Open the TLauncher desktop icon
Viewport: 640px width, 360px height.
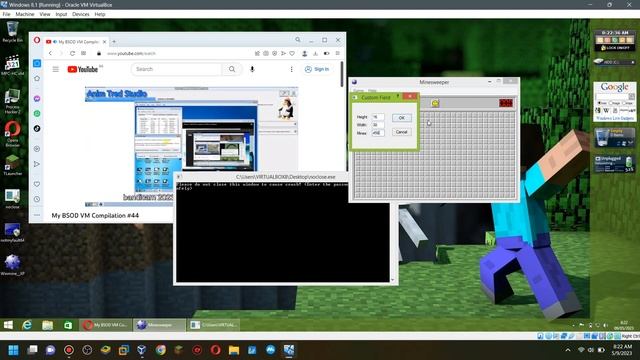tap(12, 164)
